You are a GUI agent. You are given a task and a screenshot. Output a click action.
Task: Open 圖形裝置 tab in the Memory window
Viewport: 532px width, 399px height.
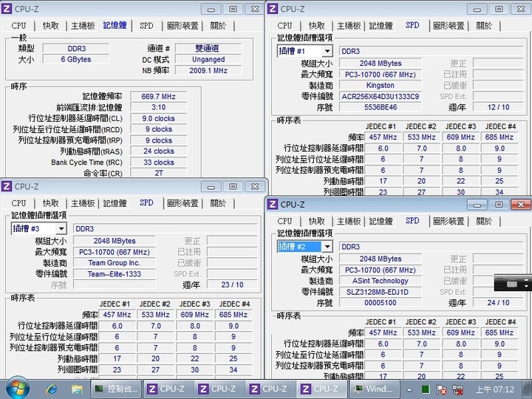point(183,26)
